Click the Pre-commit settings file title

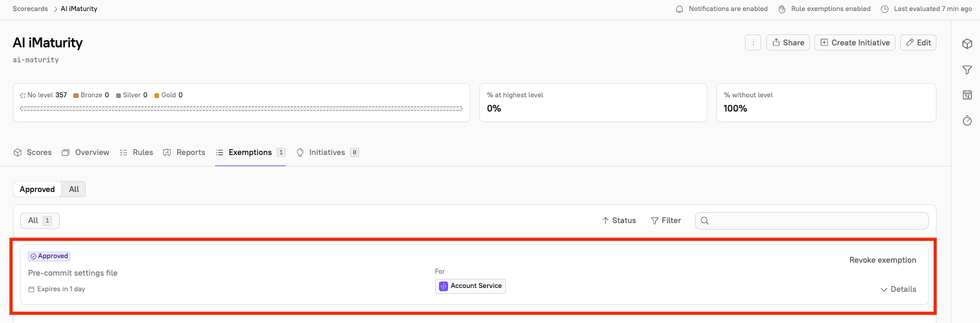click(73, 273)
